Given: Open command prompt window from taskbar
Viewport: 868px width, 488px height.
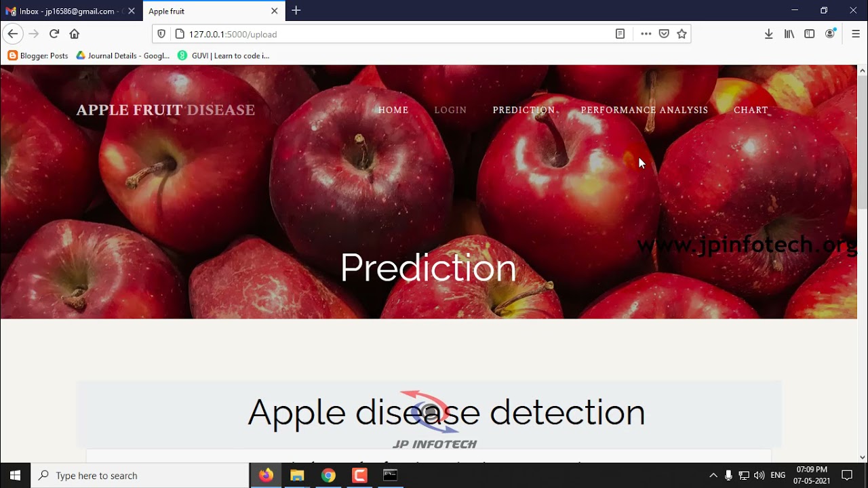Looking at the screenshot, I should (390, 475).
